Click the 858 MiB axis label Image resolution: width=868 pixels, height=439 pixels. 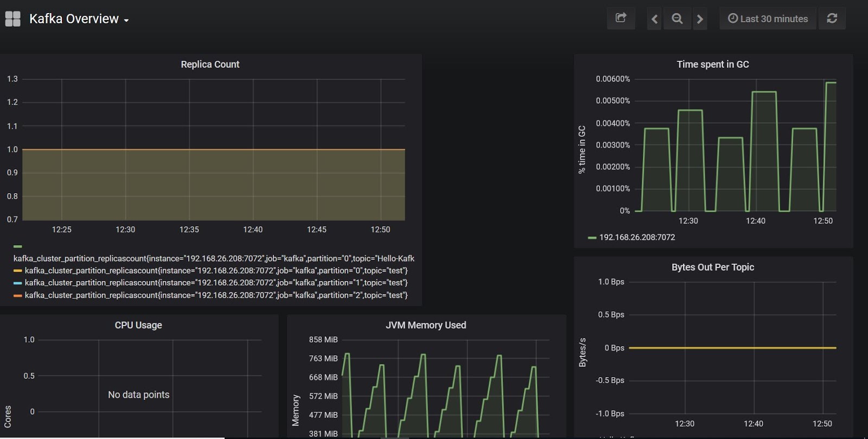pos(323,340)
